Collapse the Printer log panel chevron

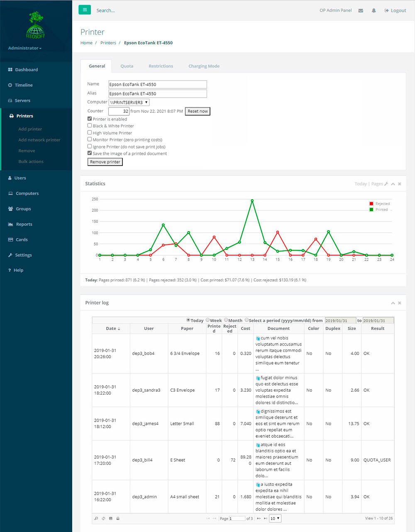point(393,303)
